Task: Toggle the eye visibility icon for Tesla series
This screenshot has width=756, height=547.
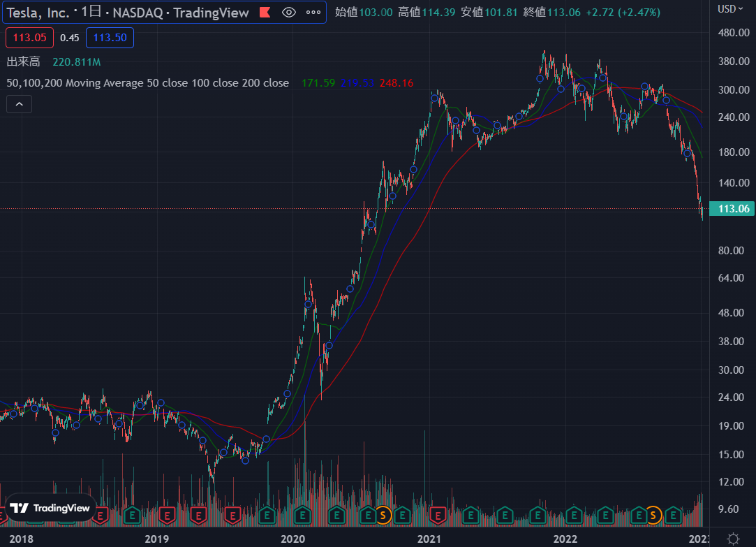Action: tap(289, 13)
